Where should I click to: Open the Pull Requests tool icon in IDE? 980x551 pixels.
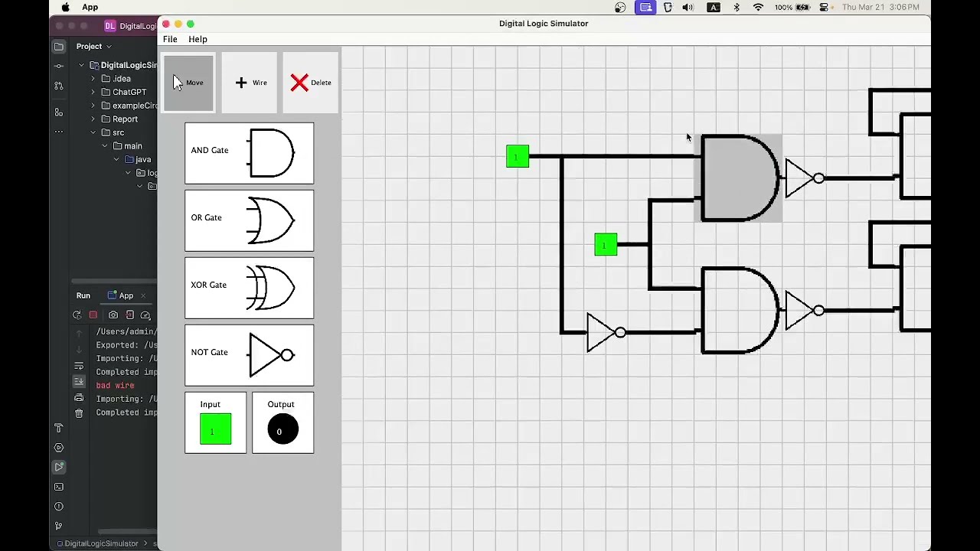point(59,86)
